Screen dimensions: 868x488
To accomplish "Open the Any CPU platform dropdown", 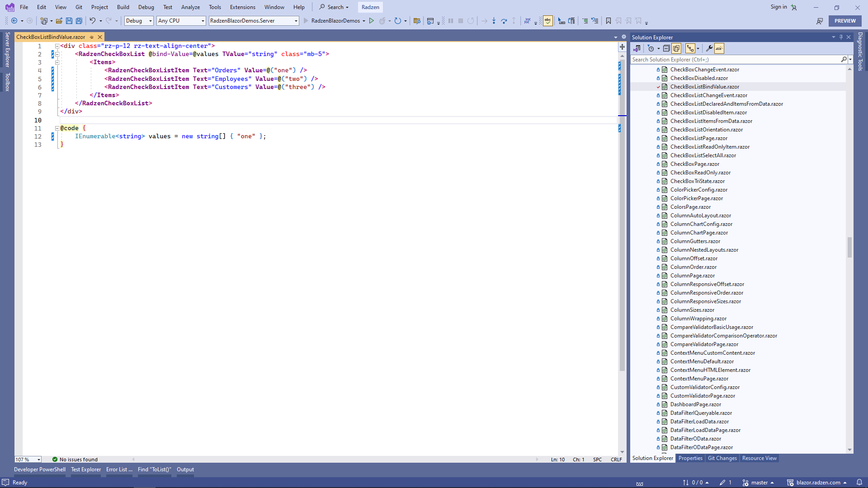I will coord(181,21).
